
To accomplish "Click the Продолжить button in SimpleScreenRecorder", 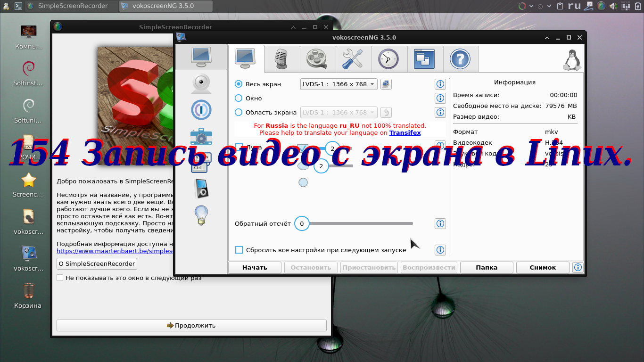I will (x=191, y=325).
